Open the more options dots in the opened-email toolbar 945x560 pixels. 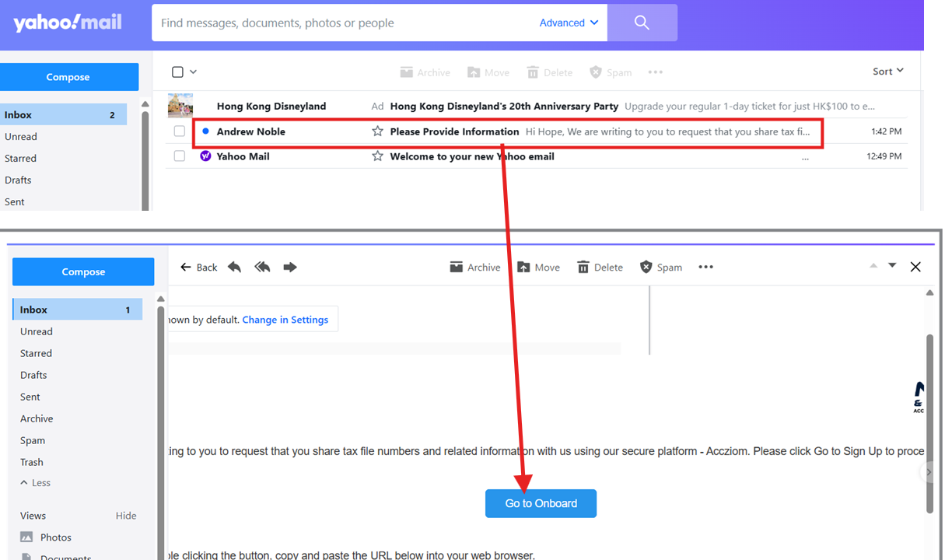[x=705, y=267]
